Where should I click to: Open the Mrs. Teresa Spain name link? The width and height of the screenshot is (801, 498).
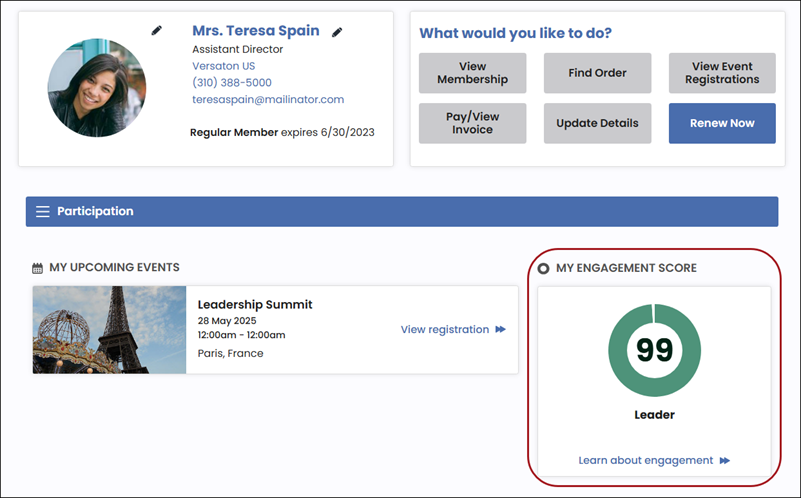click(x=255, y=31)
